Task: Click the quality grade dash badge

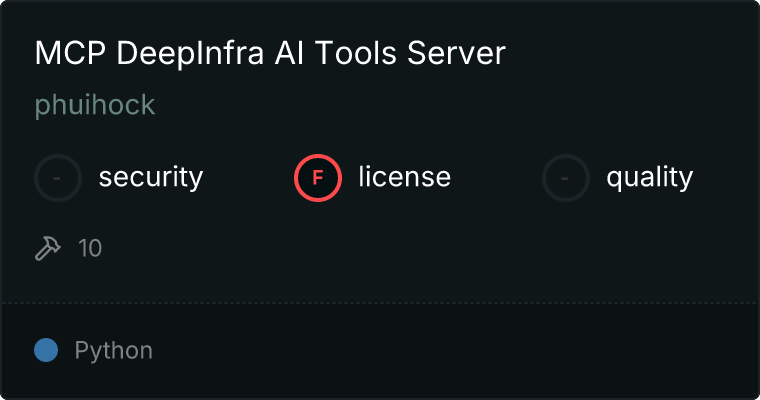Action: click(566, 178)
